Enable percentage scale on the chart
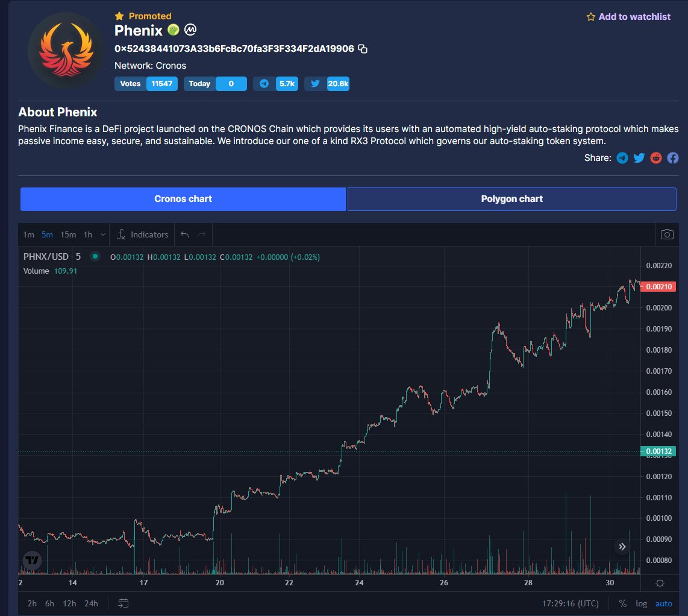 [x=623, y=603]
